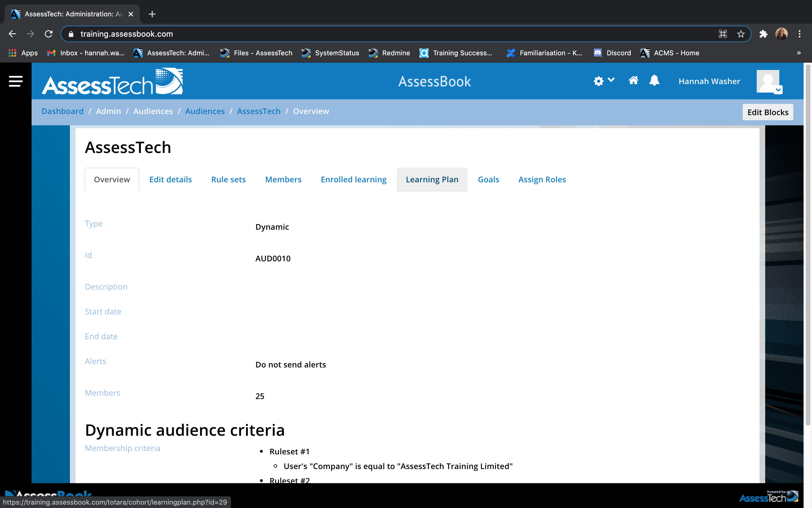Viewport: 812px width, 508px height.
Task: Click the address bar URL
Action: (127, 34)
